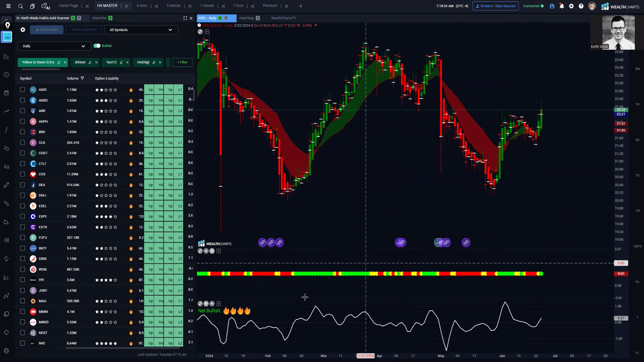Image resolution: width=644 pixels, height=362 pixels.
Task: Expand the All Symbols dropdown
Action: click(x=141, y=30)
